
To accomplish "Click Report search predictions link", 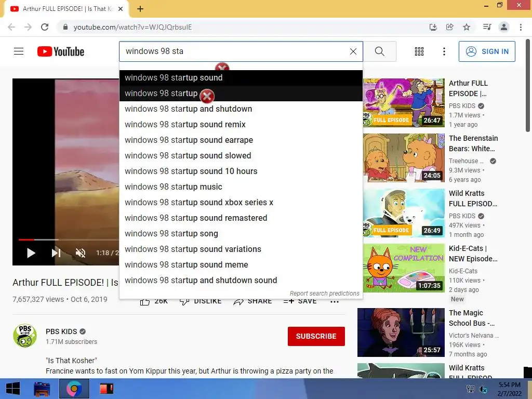I will pyautogui.click(x=324, y=294).
